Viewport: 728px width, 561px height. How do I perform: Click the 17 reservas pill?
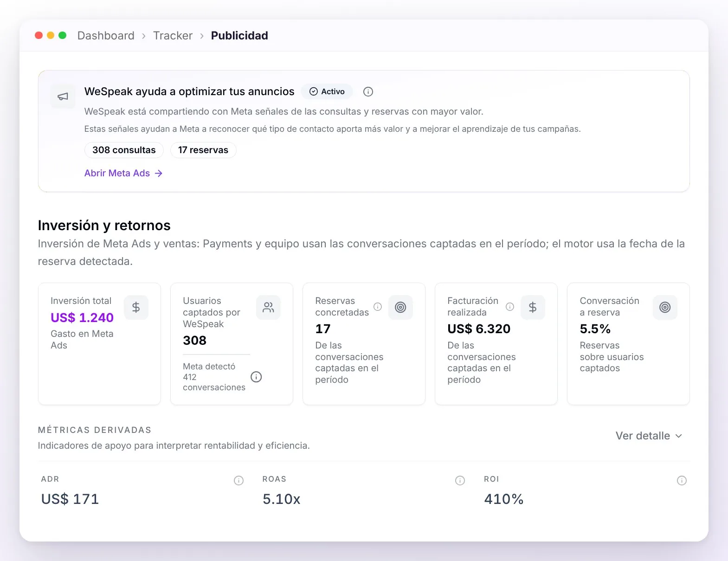203,150
